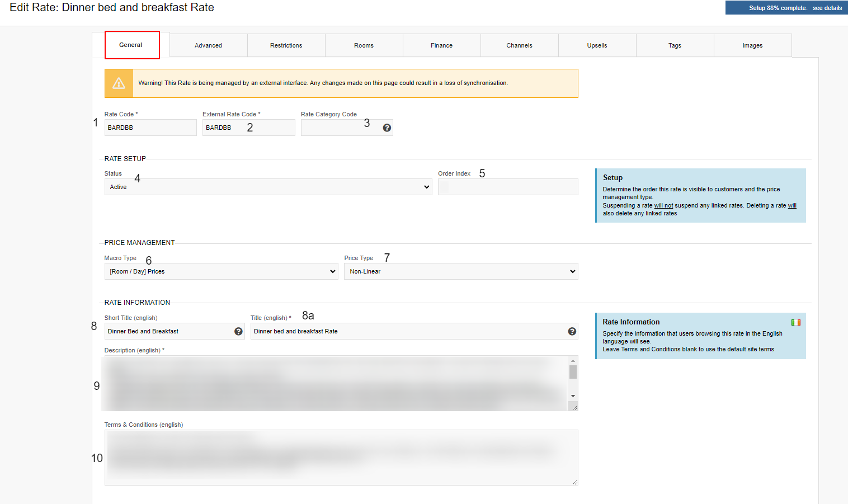Switch to the Tags tab
Viewport: 848px width, 504px height.
[675, 45]
